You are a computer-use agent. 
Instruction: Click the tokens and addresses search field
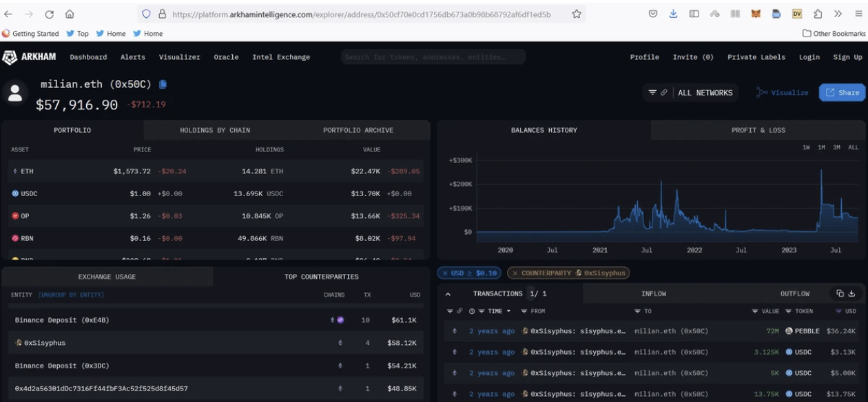tap(433, 57)
